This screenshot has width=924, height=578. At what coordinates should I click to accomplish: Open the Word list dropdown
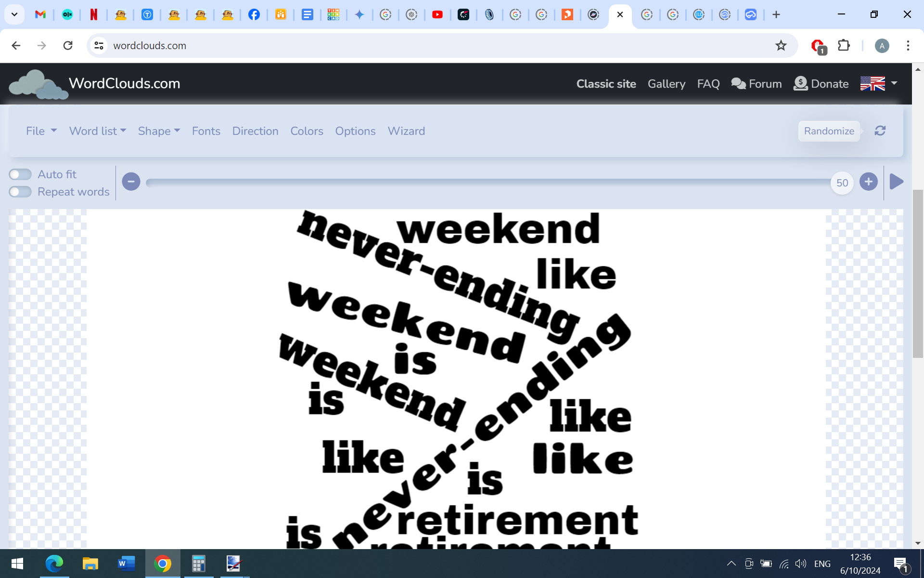97,131
